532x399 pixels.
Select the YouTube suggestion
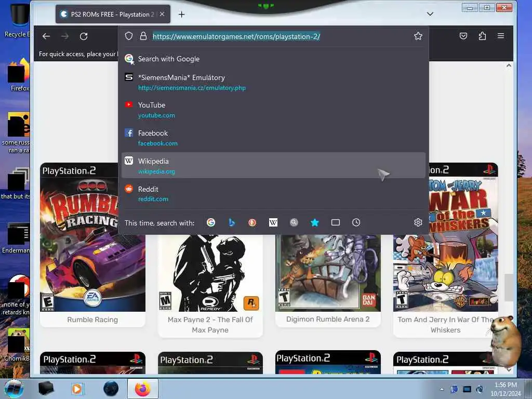[273, 110]
